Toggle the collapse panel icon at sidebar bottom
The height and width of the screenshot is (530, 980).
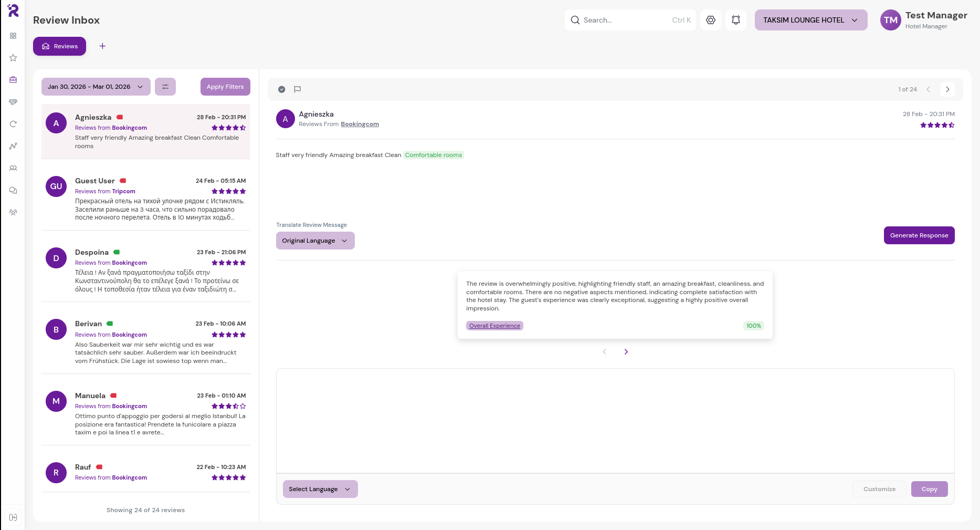coord(14,517)
